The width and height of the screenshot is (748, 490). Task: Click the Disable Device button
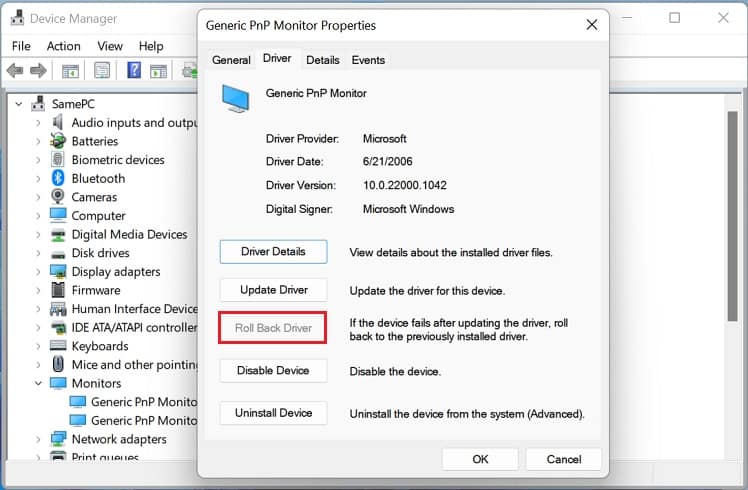pyautogui.click(x=273, y=371)
